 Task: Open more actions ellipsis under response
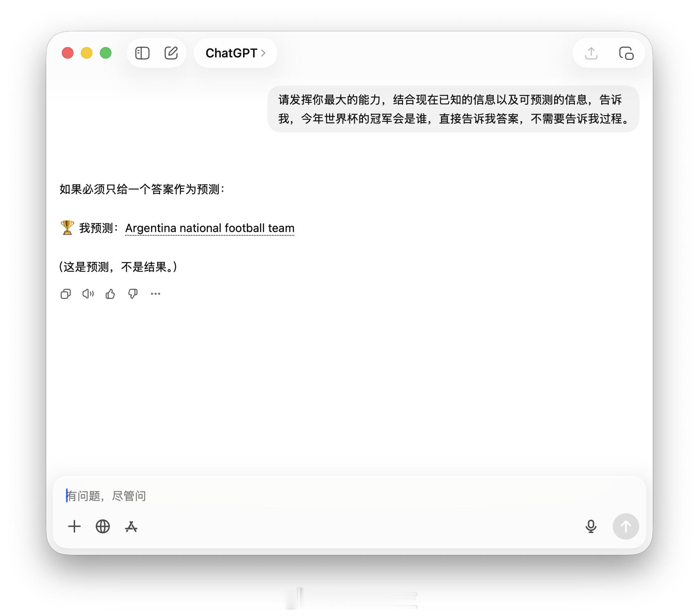[156, 294]
